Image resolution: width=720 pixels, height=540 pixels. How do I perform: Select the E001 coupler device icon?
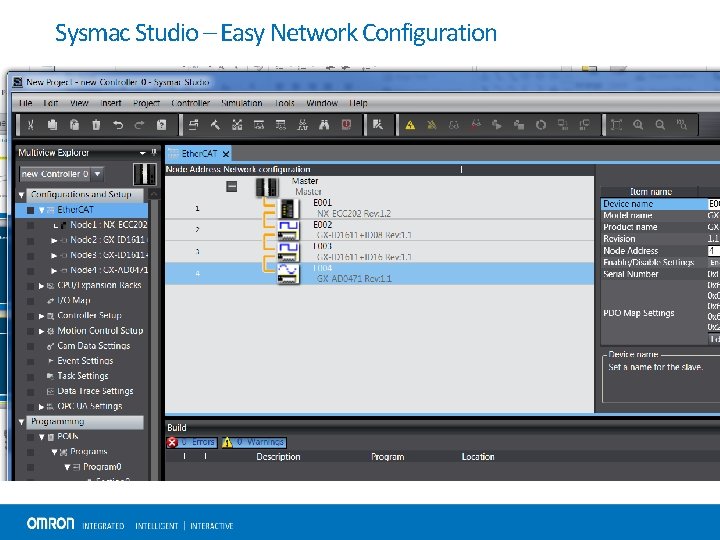[x=288, y=209]
